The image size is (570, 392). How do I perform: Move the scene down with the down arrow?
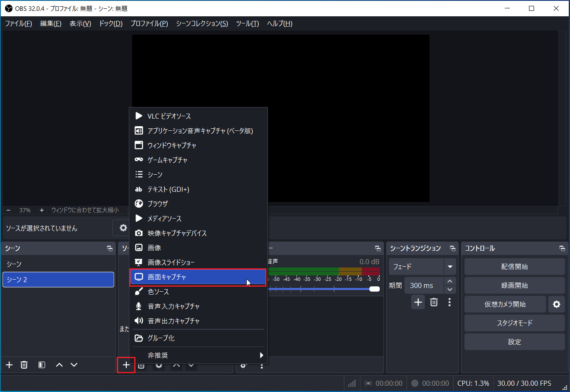74,365
